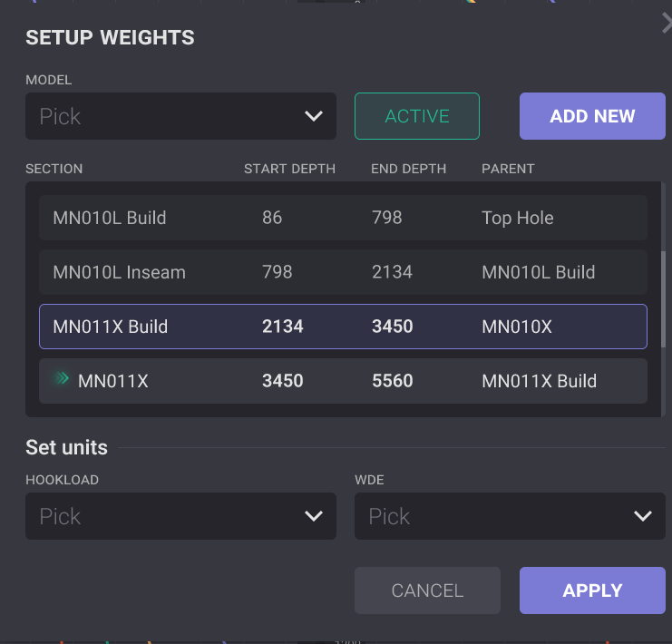Image resolution: width=672 pixels, height=644 pixels.
Task: Click the chevron arrow in the MODEL field
Action: point(314,116)
